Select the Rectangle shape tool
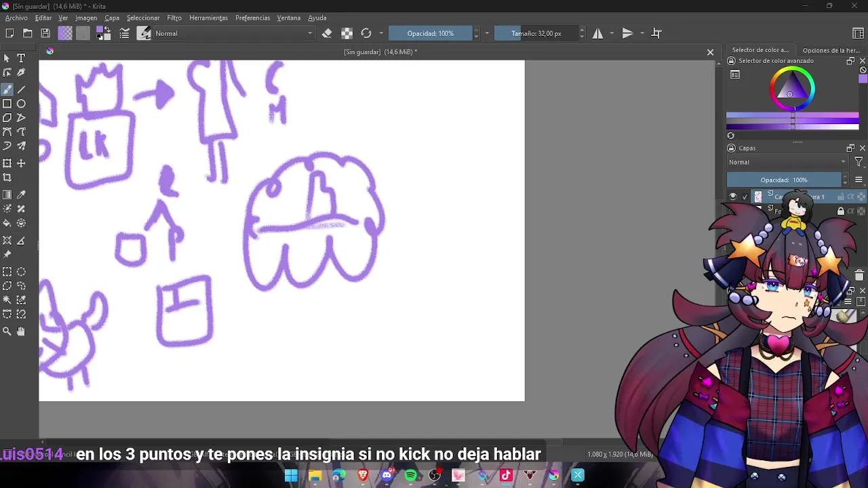 tap(7, 104)
